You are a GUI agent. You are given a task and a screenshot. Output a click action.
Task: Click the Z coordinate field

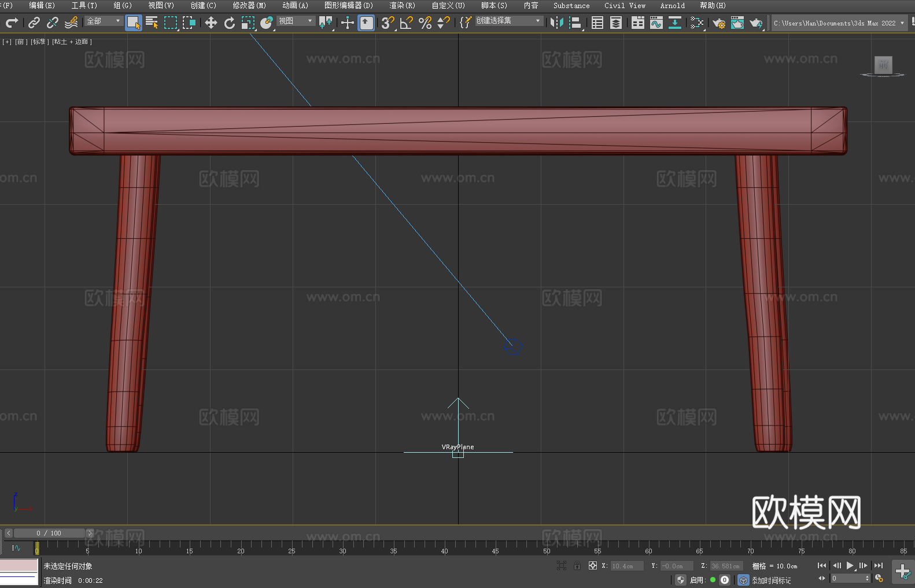coord(726,566)
